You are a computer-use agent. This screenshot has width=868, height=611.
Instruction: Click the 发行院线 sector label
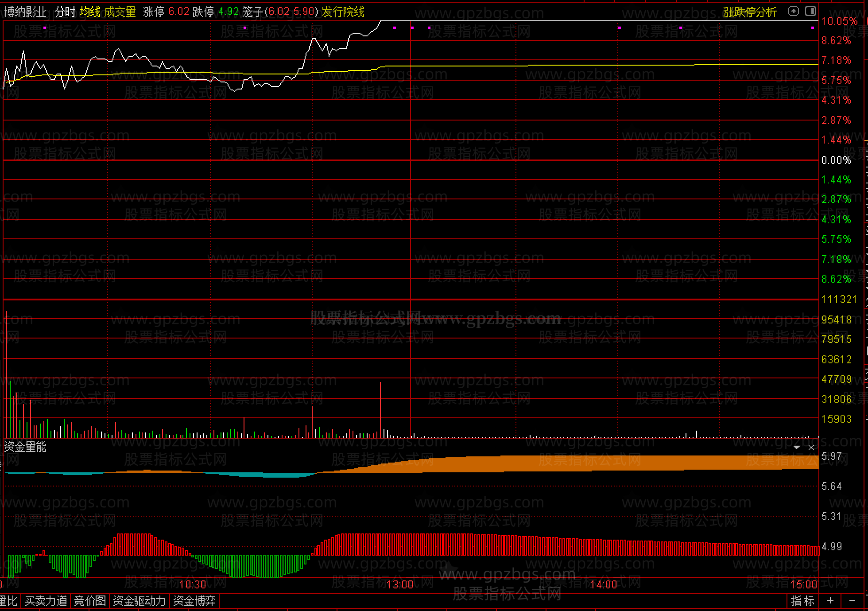(x=343, y=12)
